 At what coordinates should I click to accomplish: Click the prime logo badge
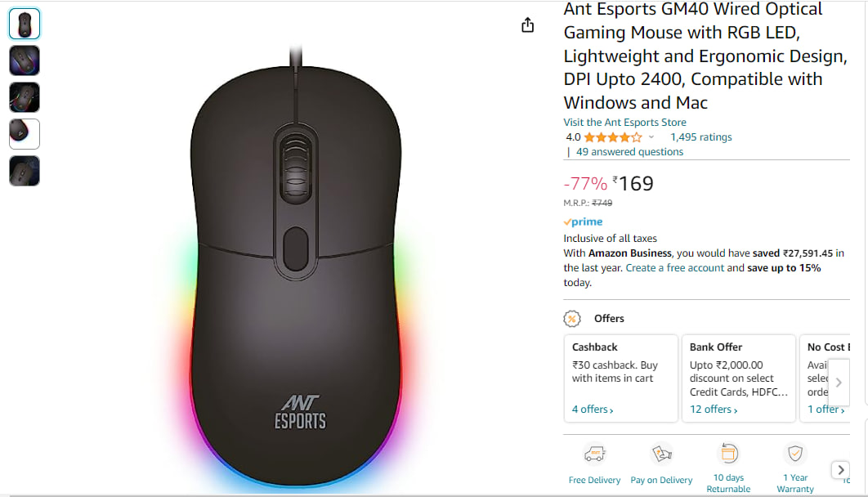(583, 222)
